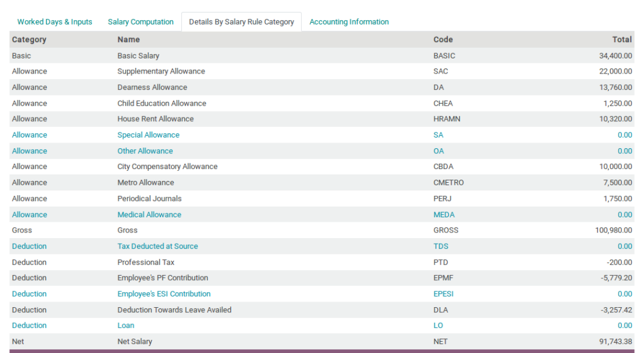This screenshot has width=644, height=353.
Task: Select the Dearness Allowance row name
Action: [152, 87]
